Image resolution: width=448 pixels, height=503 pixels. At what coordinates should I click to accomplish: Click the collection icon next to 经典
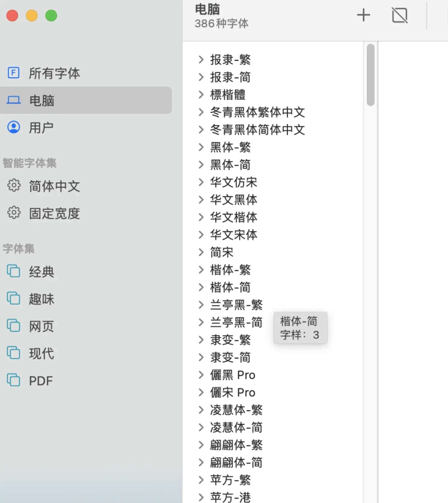(x=13, y=271)
